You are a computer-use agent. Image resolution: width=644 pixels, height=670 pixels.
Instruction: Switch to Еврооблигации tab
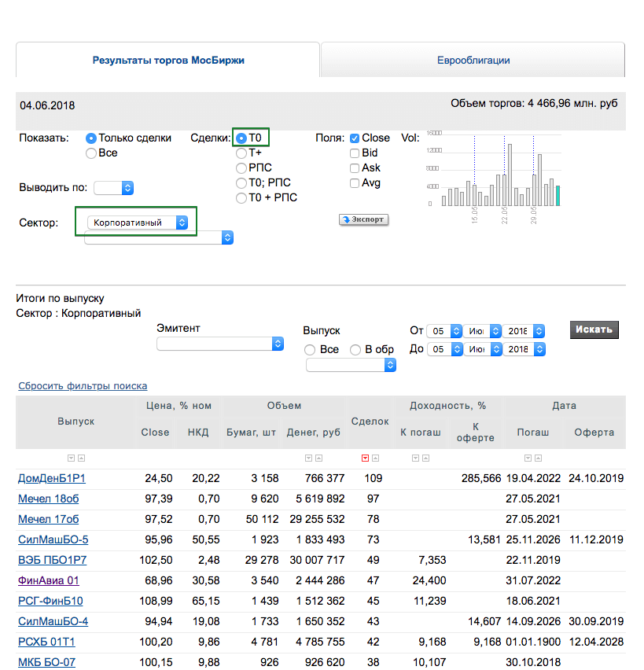pos(473,61)
